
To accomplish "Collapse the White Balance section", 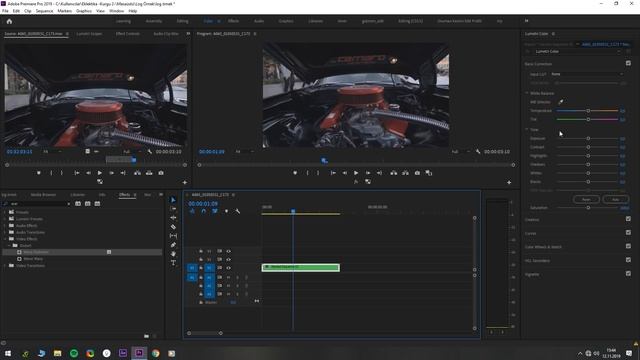I will (x=527, y=93).
